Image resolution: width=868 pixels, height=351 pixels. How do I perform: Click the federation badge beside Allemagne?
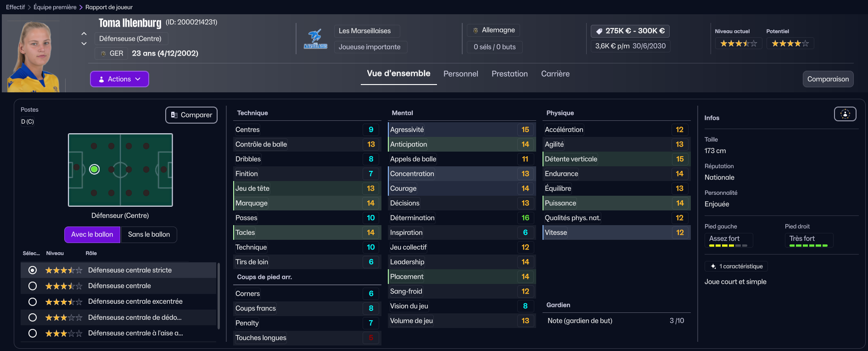pos(476,30)
